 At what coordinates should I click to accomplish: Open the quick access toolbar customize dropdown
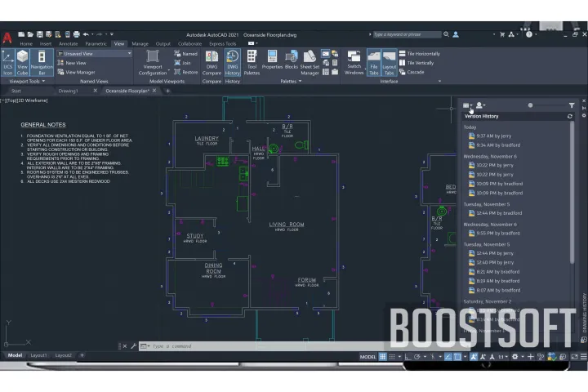pos(112,34)
